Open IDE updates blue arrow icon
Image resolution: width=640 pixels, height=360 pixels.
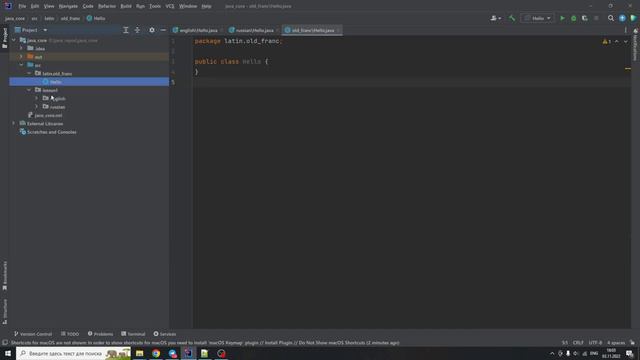tap(622, 18)
